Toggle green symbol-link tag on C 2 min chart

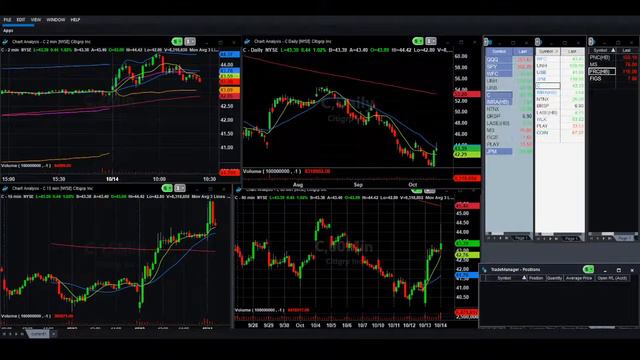tap(177, 42)
